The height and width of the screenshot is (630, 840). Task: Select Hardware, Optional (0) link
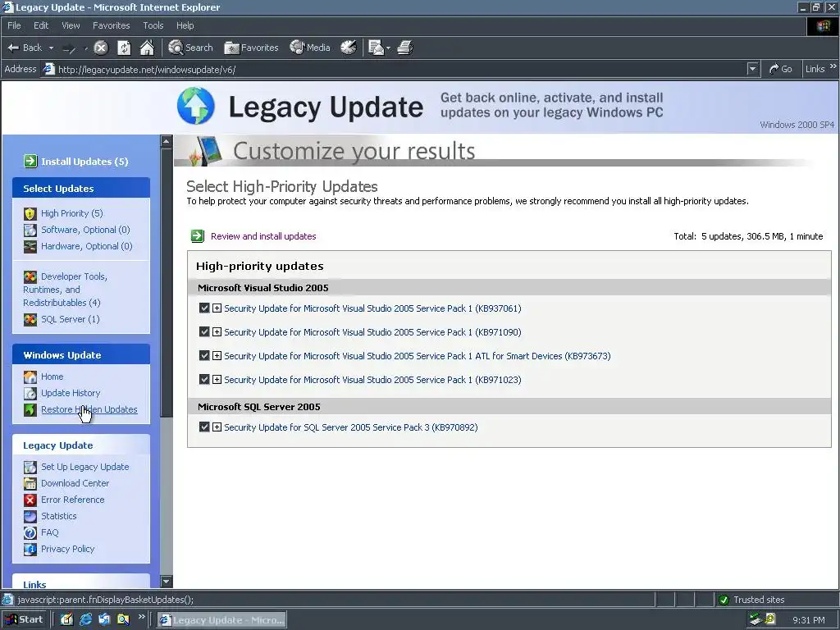click(x=87, y=246)
